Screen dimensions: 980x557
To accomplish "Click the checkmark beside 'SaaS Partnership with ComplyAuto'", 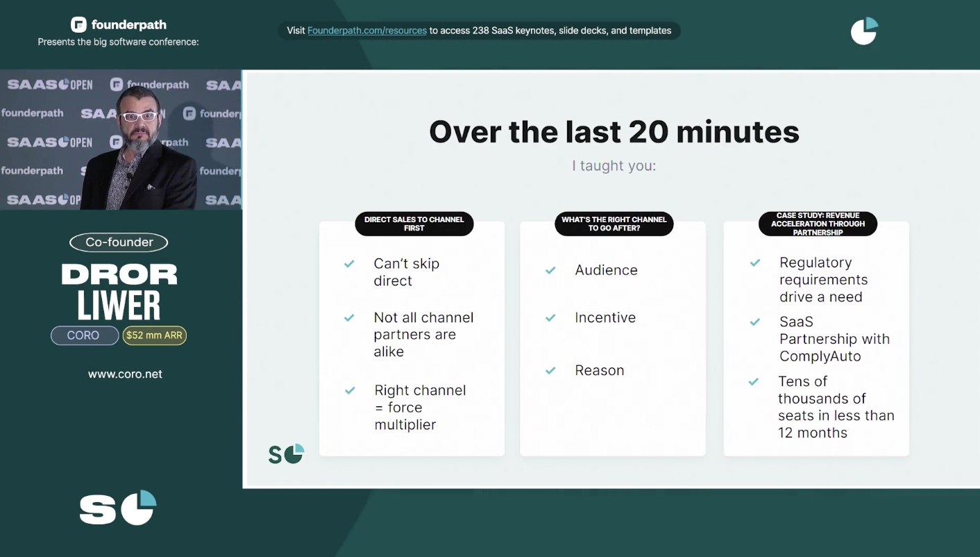I will point(754,322).
